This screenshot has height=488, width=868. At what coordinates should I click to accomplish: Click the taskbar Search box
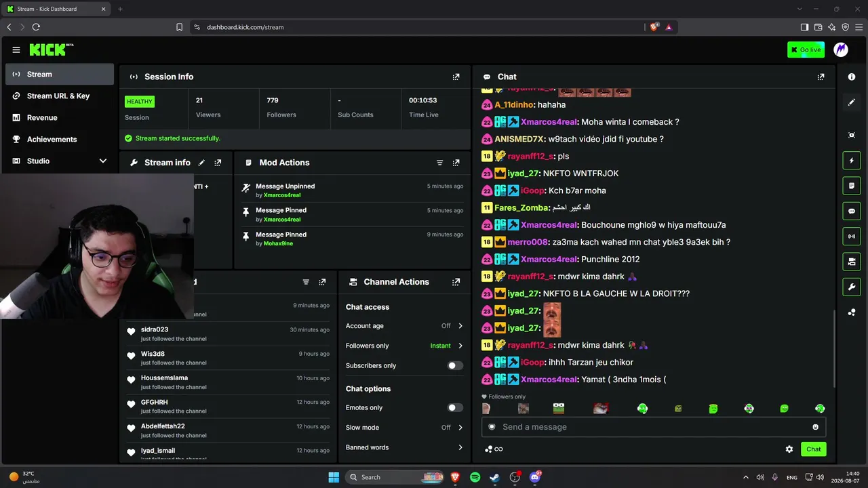396,477
